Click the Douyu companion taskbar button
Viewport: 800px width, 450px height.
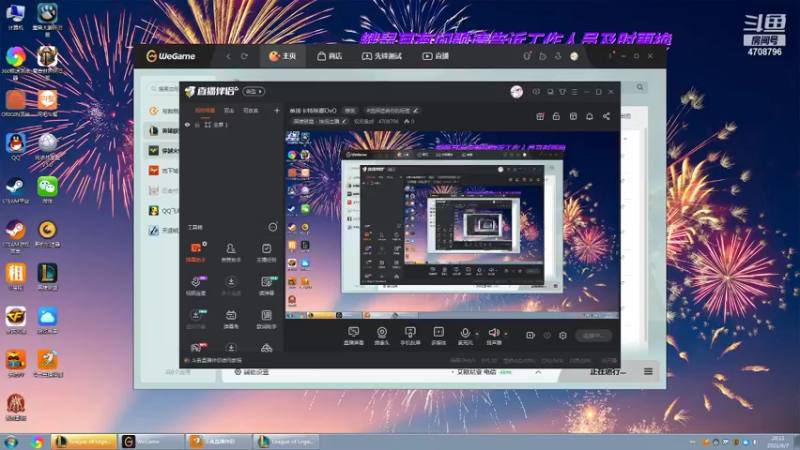click(x=219, y=441)
